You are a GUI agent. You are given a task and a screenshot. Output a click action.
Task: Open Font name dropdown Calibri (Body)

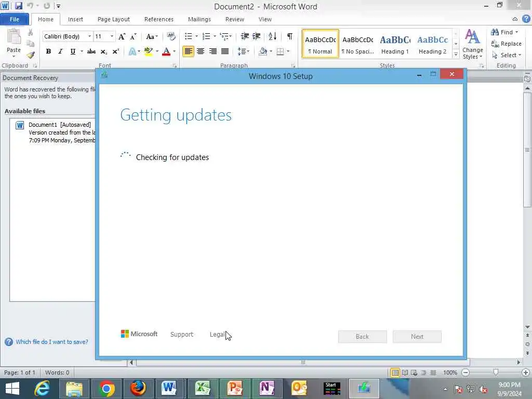tap(89, 36)
